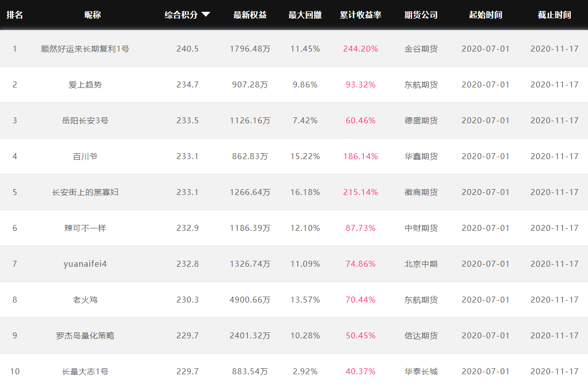The width and height of the screenshot is (588, 387).
Task: Select score value 232.8
Action: (187, 264)
